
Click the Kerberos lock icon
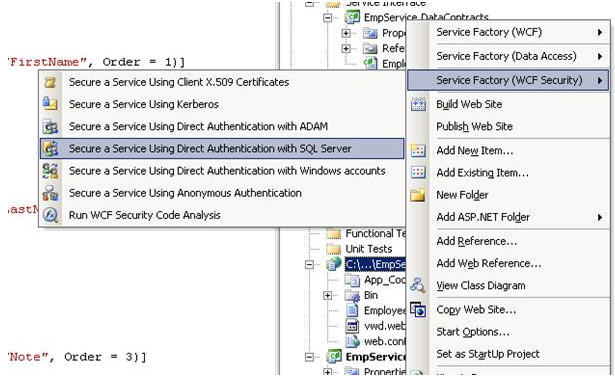(50, 104)
